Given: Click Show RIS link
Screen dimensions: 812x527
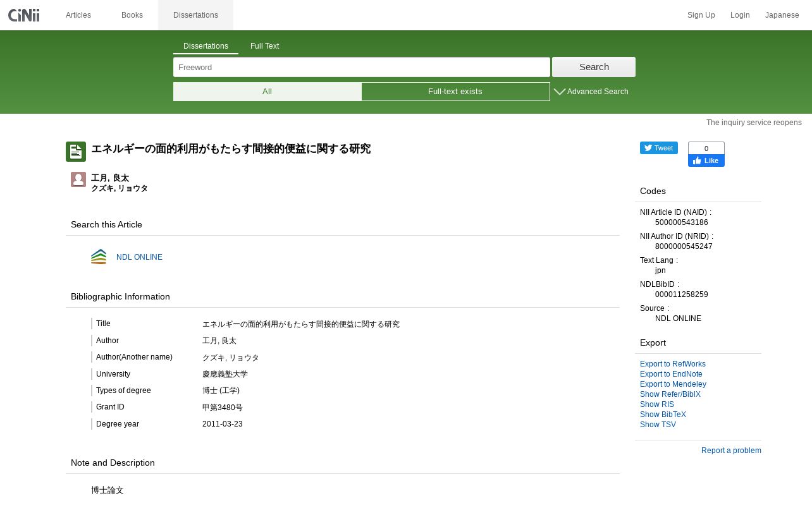Looking at the screenshot, I should (x=657, y=404).
